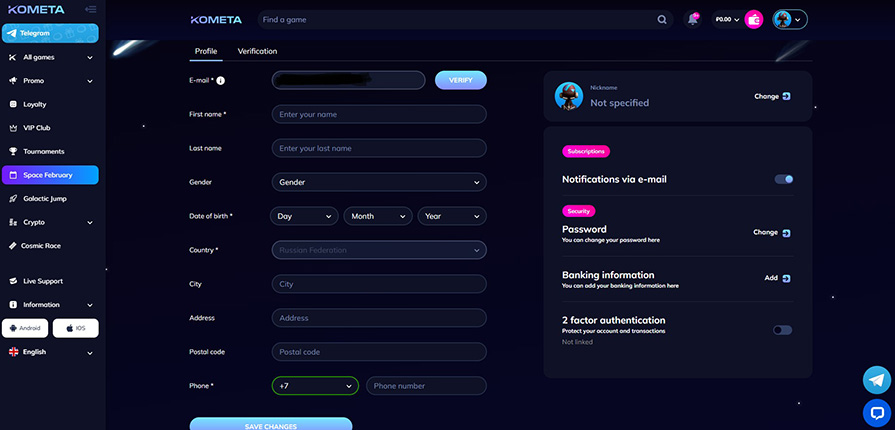
Task: Enable 2 factor authentication switch
Action: point(782,330)
